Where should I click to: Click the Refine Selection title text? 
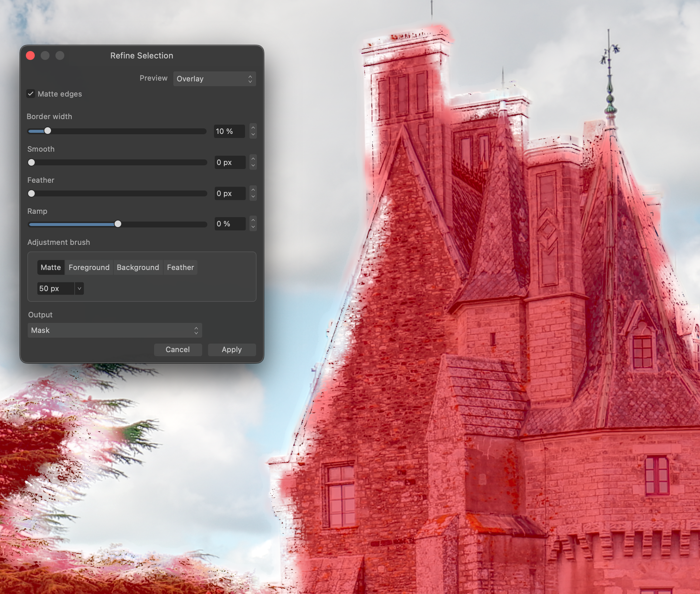142,55
